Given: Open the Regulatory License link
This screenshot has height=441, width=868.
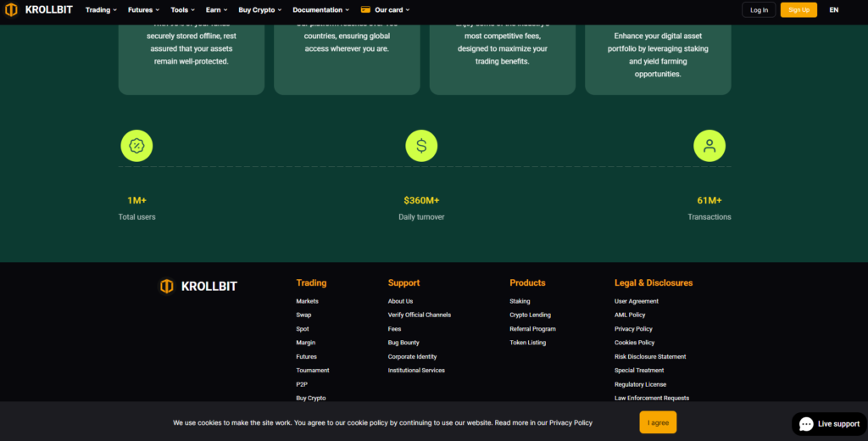Looking at the screenshot, I should [x=640, y=384].
